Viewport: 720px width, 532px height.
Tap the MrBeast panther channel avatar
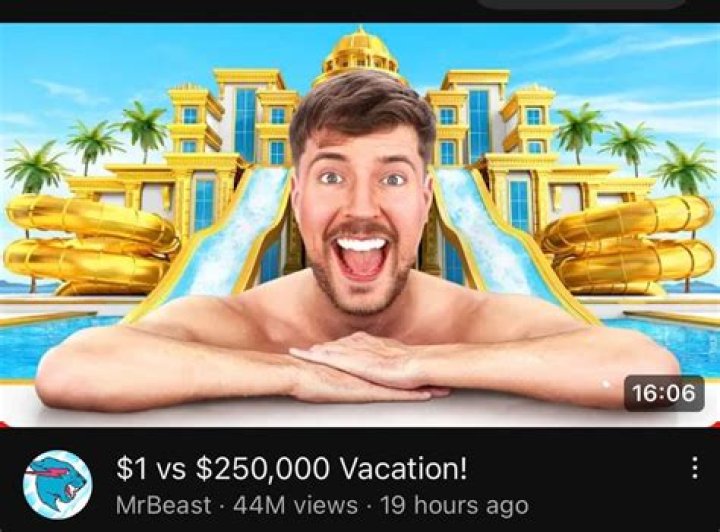tap(57, 485)
